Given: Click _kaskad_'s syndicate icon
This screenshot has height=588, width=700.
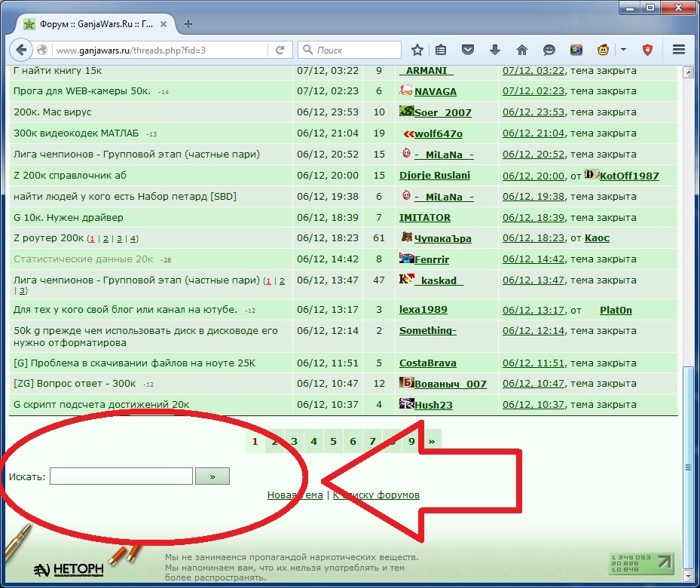Looking at the screenshot, I should pos(406,279).
